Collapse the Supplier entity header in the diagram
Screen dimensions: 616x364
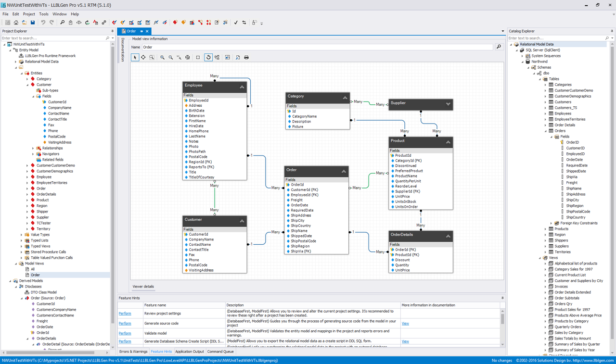448,104
